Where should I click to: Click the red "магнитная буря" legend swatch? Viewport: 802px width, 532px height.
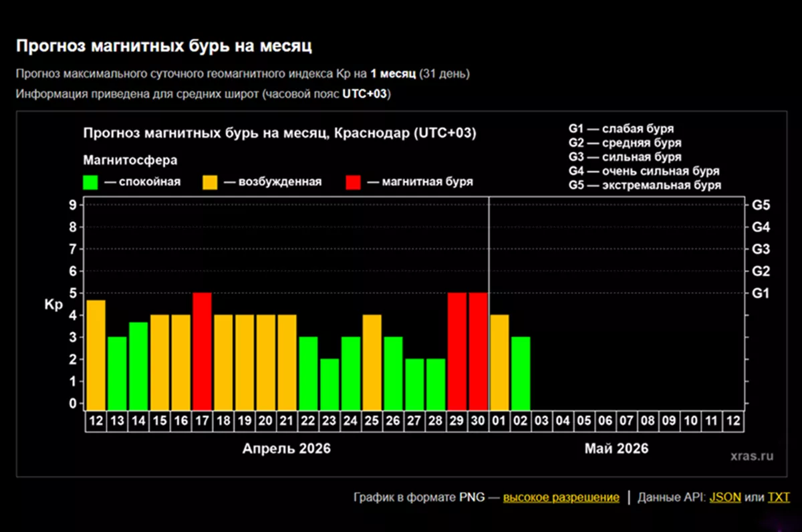tap(354, 182)
